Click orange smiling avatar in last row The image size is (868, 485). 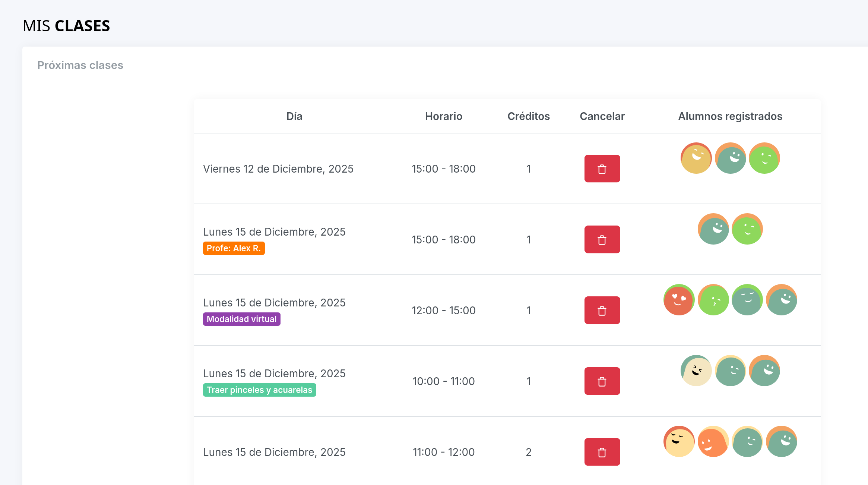(x=713, y=441)
